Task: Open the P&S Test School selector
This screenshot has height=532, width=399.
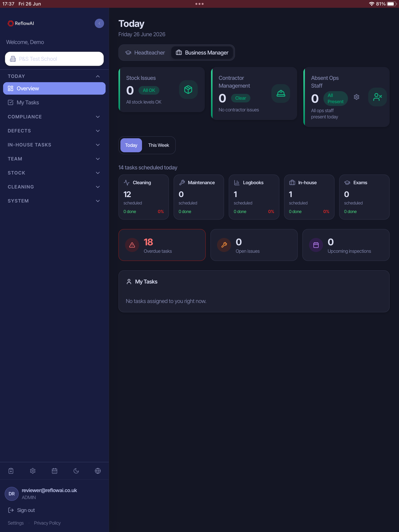Action: (54, 59)
